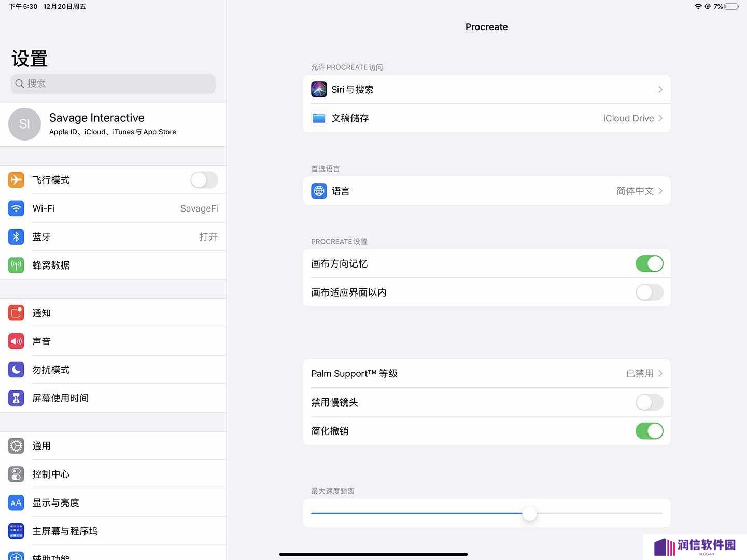Tap the Control Center icon

[16, 474]
